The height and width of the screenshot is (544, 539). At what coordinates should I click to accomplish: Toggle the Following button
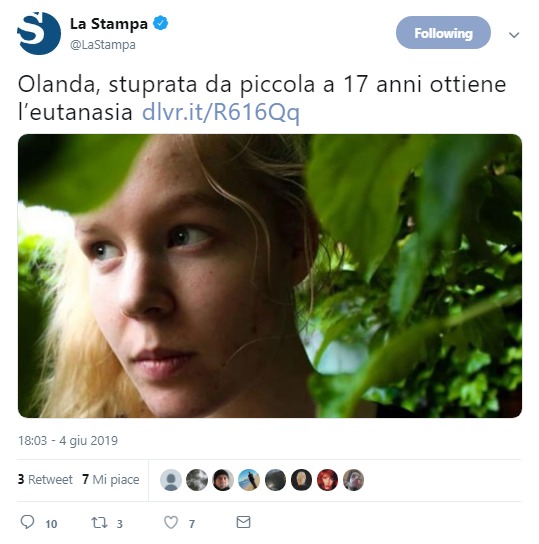pos(443,33)
